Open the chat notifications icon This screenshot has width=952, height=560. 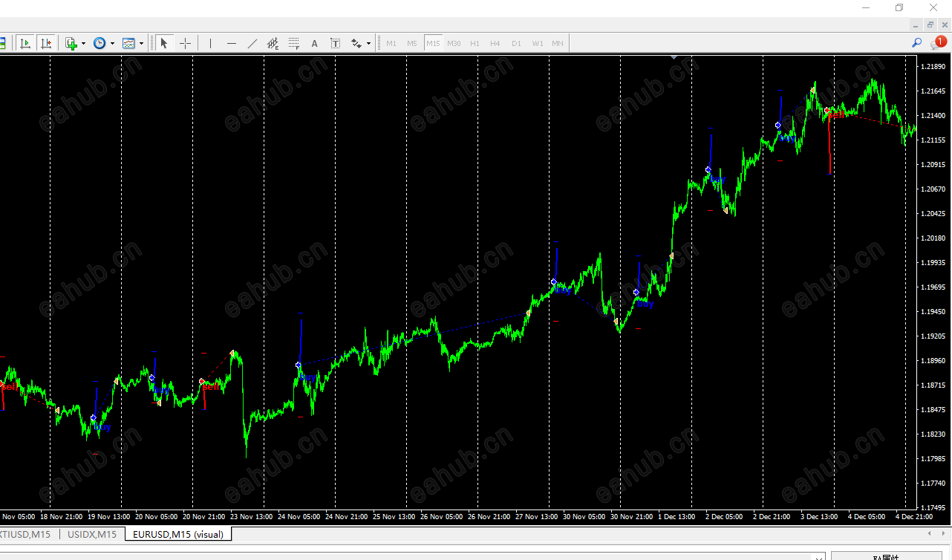(938, 43)
